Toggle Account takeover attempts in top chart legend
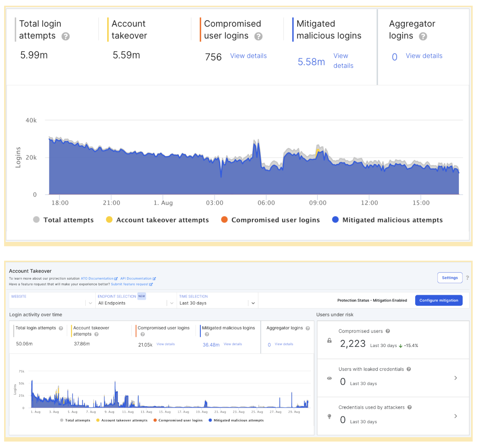Screen dimensions: 479x448 [x=162, y=220]
